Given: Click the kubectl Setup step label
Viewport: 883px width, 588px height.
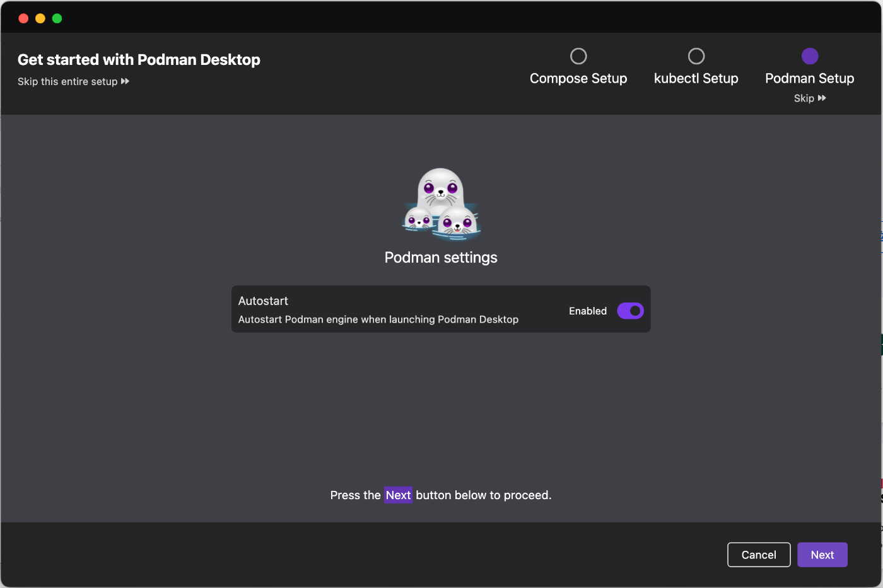Looking at the screenshot, I should [x=696, y=78].
